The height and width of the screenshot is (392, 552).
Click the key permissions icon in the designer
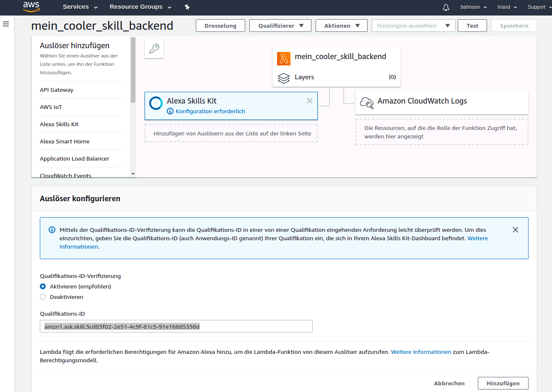[154, 49]
